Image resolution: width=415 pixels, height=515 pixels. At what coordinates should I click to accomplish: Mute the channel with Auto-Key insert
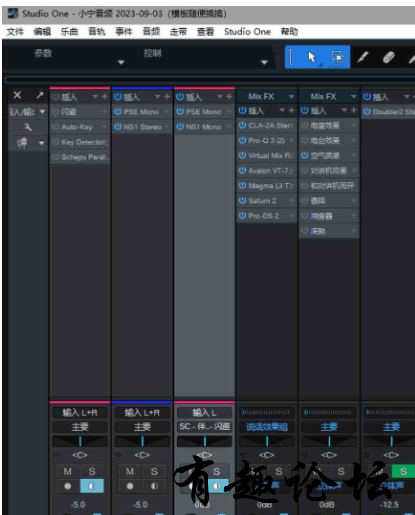pyautogui.click(x=68, y=471)
